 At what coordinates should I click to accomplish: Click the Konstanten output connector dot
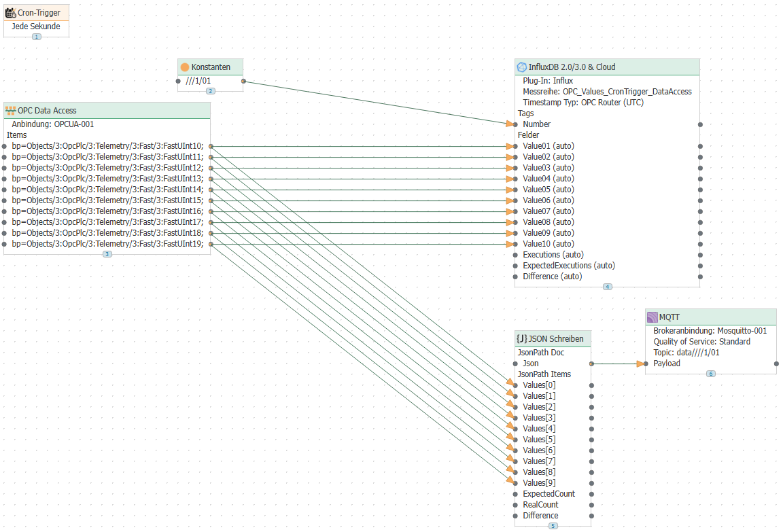coord(243,81)
